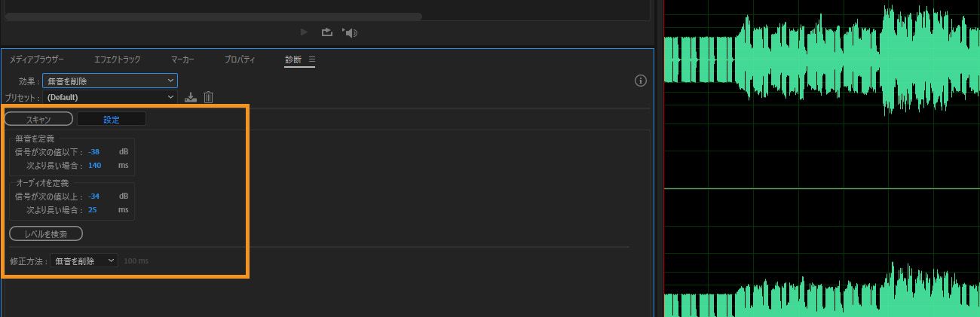
Task: Open the プロパティ tab
Action: click(x=240, y=59)
